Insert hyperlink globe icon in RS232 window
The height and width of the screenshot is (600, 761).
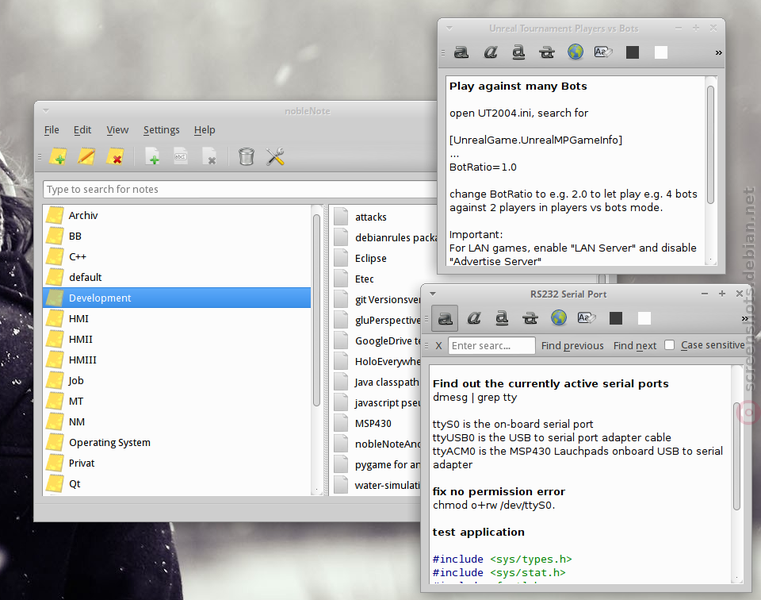click(559, 318)
